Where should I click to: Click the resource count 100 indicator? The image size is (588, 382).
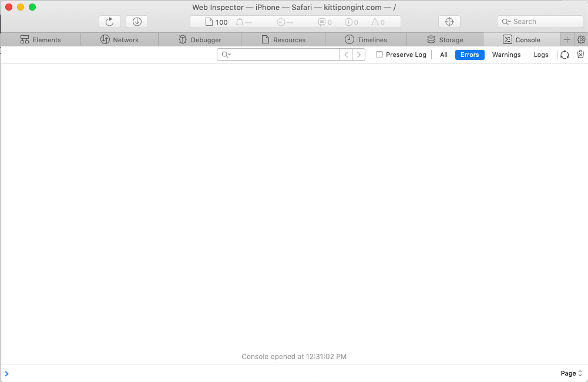tap(216, 22)
